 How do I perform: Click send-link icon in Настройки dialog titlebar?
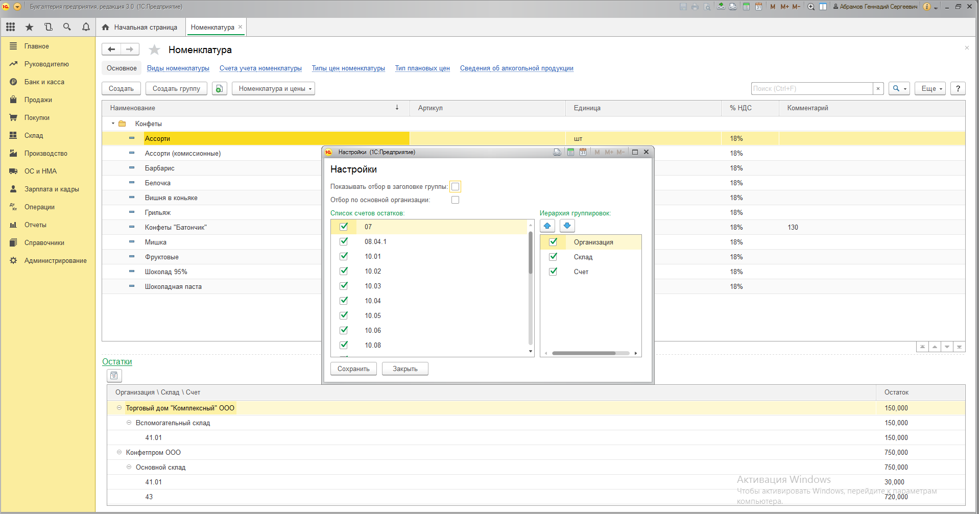[x=557, y=152]
